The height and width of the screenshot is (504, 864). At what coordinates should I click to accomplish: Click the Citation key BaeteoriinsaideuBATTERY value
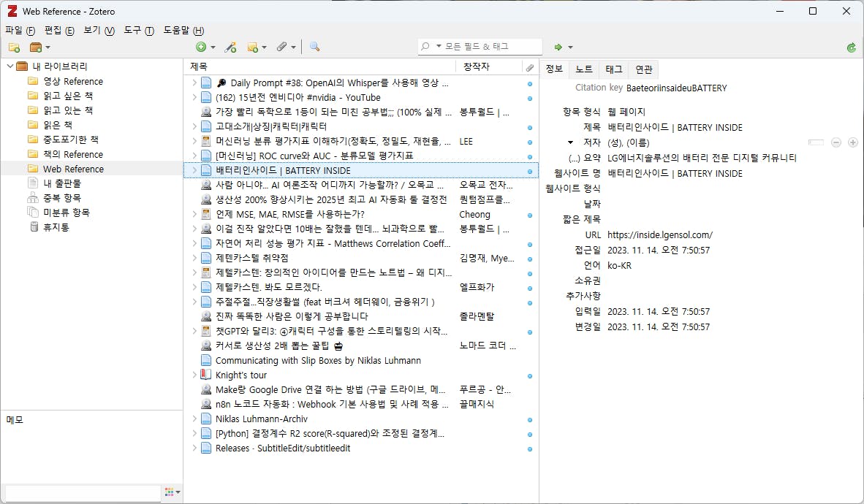[x=677, y=88]
